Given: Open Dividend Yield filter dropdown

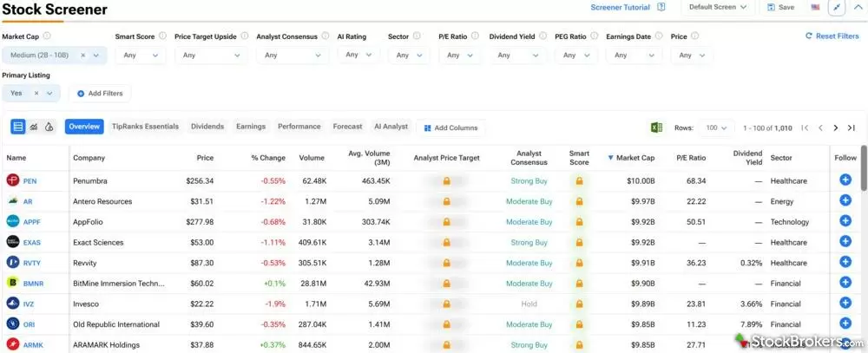Looking at the screenshot, I should tap(518, 56).
